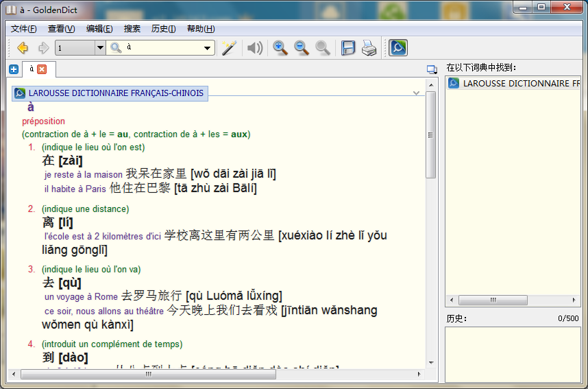Screen dimensions: 588x389
Task: Close the à tab with red X
Action: pos(42,69)
